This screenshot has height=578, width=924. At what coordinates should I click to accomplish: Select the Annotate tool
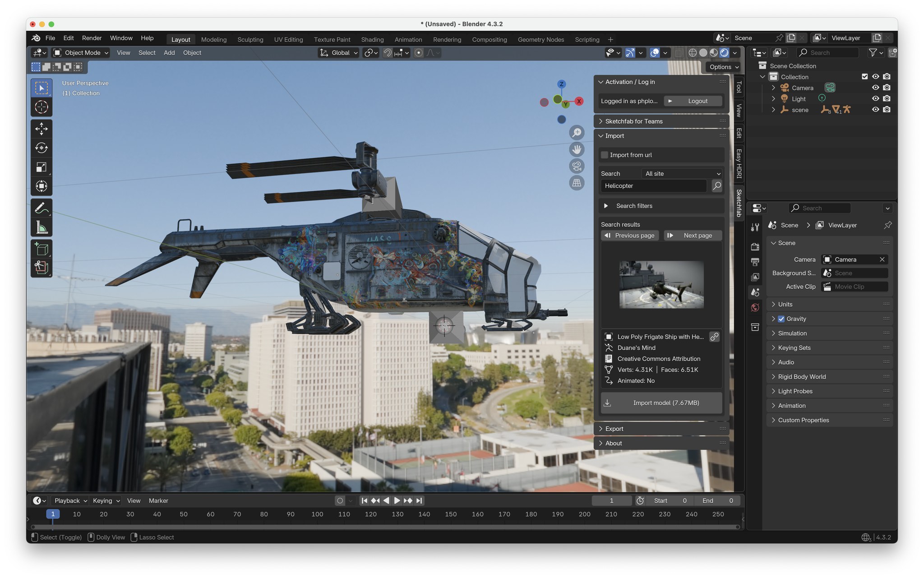[x=42, y=208]
